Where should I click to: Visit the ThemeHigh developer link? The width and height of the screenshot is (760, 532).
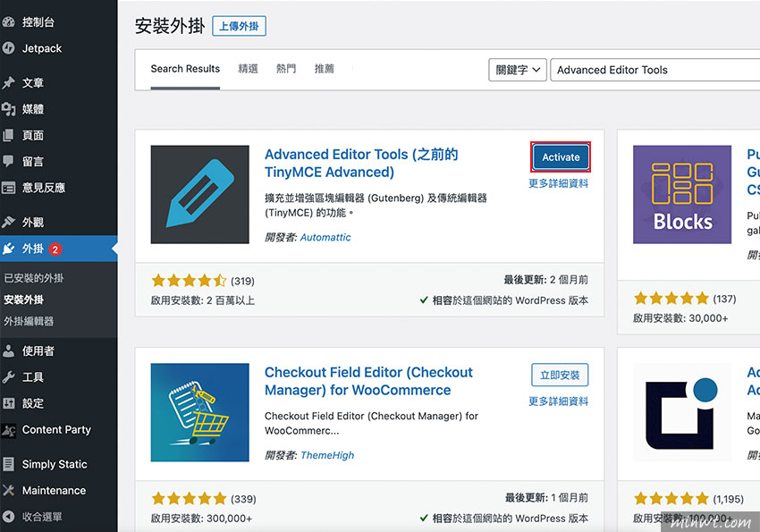(x=327, y=455)
